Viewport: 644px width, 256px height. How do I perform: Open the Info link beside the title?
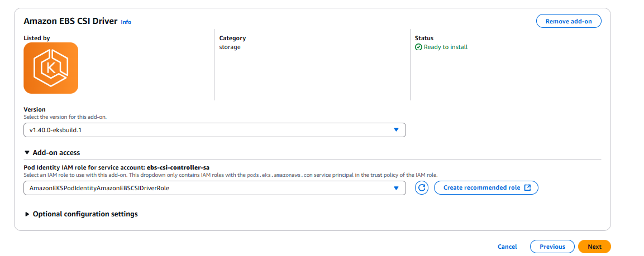(126, 22)
